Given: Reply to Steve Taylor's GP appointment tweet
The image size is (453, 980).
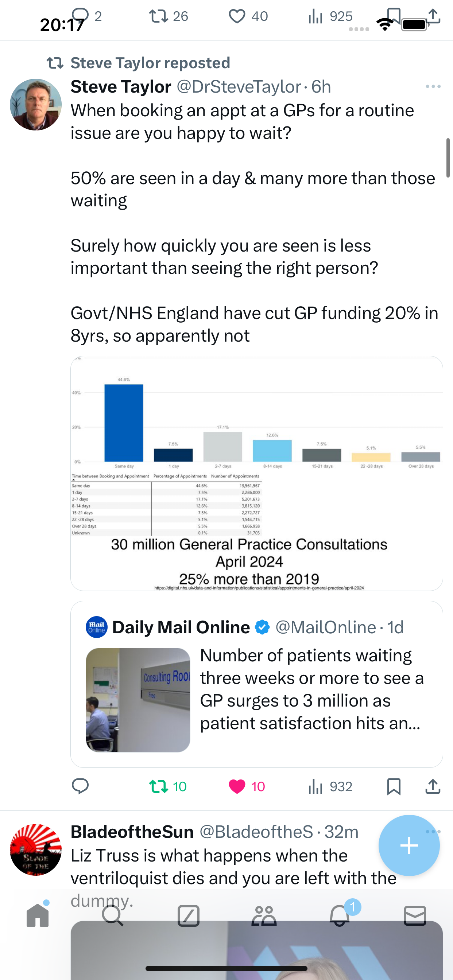Looking at the screenshot, I should point(80,786).
